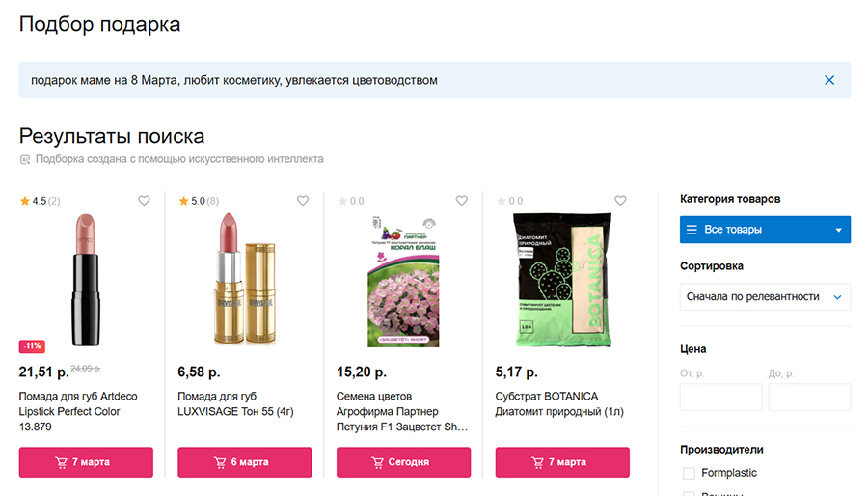
Task: Open "Субстрат BOTANICA Диатомит природный" product link
Action: point(559,404)
